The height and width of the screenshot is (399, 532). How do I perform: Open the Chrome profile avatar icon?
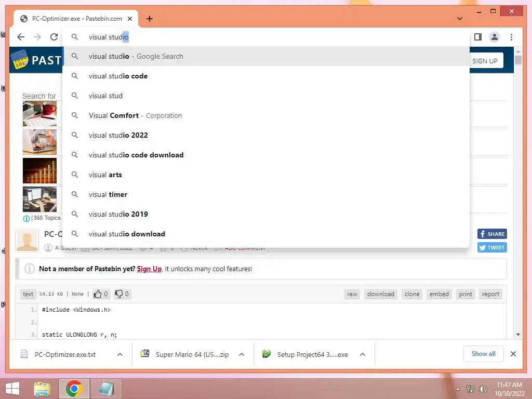point(495,37)
